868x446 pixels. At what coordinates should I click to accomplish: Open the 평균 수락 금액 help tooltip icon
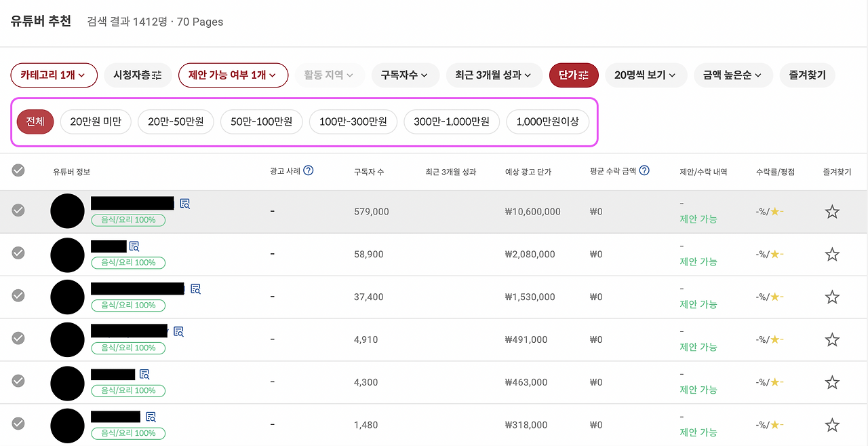[643, 170]
